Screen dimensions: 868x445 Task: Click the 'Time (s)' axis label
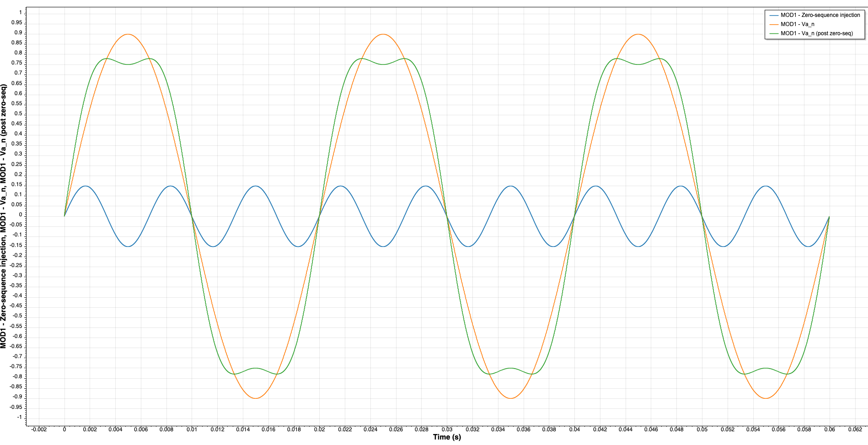click(447, 437)
